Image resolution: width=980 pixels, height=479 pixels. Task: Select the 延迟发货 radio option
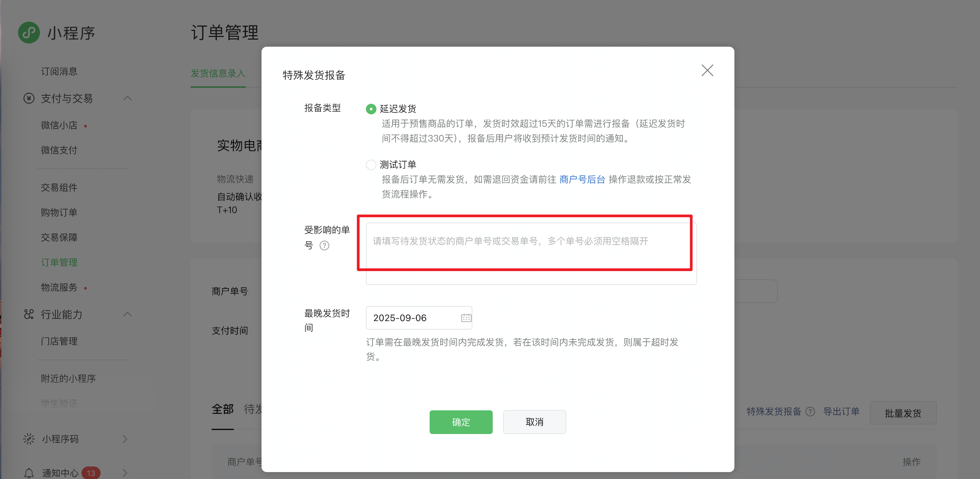point(371,109)
